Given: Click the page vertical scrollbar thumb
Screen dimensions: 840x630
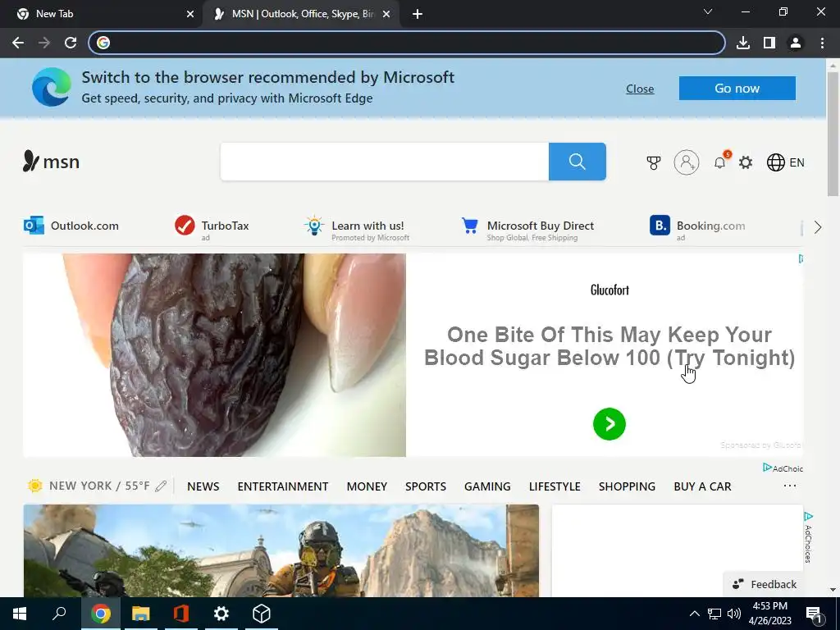Looking at the screenshot, I should pyautogui.click(x=833, y=134).
